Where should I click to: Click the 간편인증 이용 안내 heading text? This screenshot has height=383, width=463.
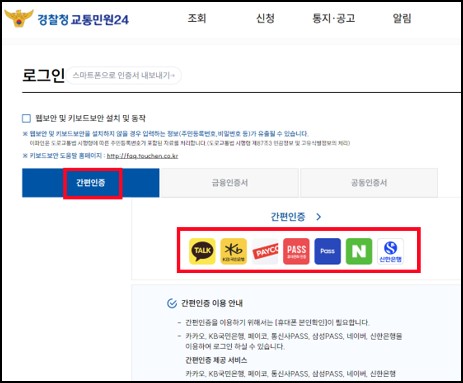click(212, 303)
